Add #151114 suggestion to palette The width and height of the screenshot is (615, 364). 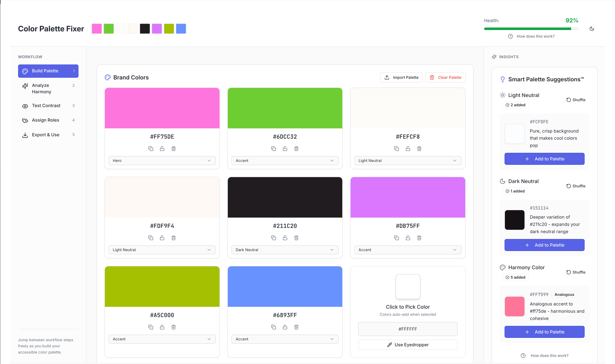point(544,245)
